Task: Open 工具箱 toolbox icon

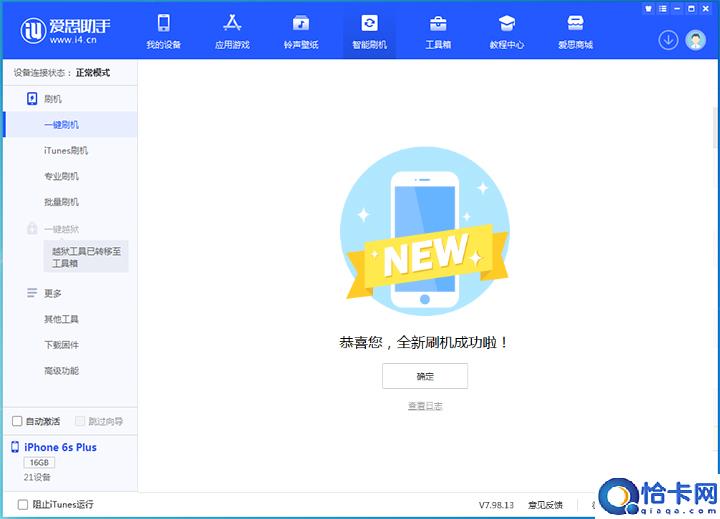Action: point(438,23)
